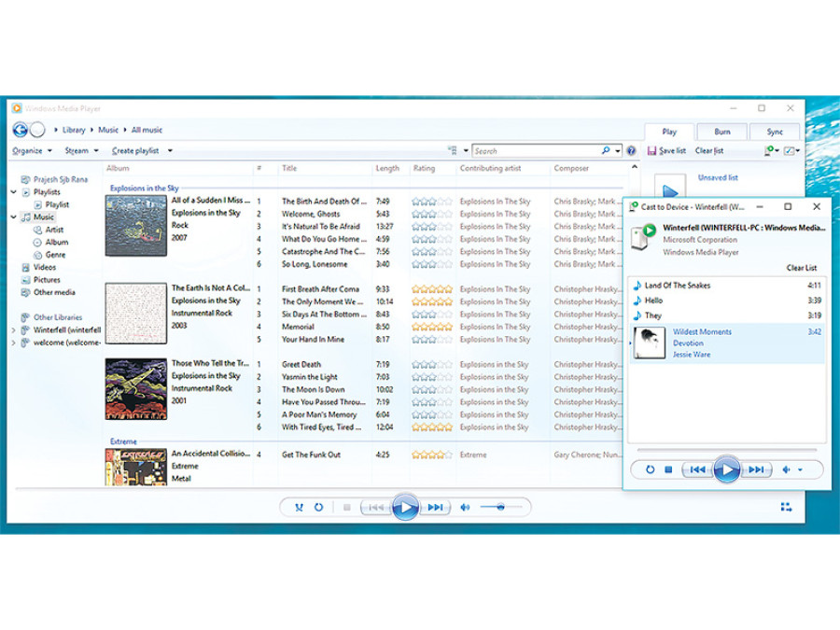840x630 pixels.
Task: Open the Organize dropdown menu
Action: (x=32, y=151)
